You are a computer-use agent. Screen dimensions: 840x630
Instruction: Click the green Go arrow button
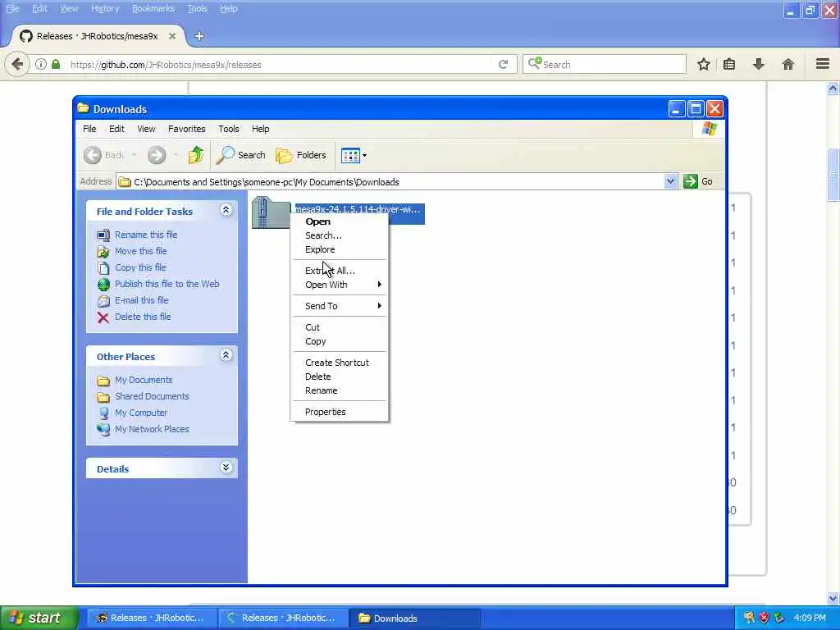pyautogui.click(x=691, y=181)
